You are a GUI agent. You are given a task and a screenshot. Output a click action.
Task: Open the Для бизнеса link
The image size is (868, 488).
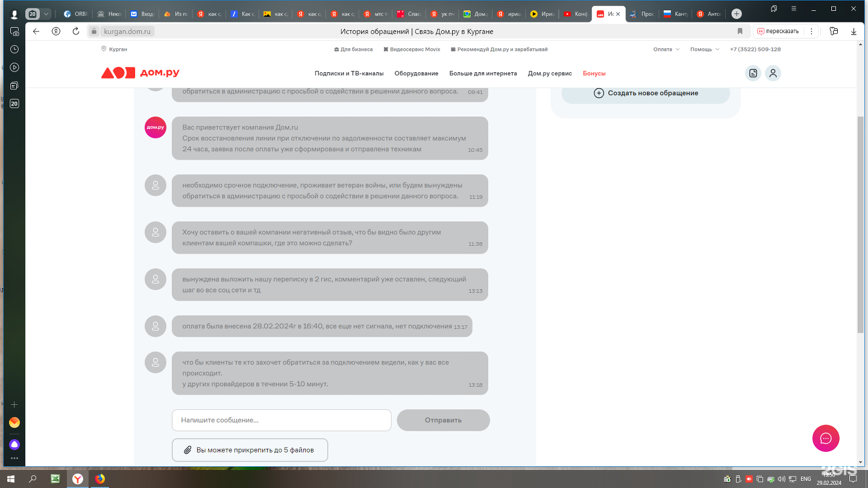353,49
